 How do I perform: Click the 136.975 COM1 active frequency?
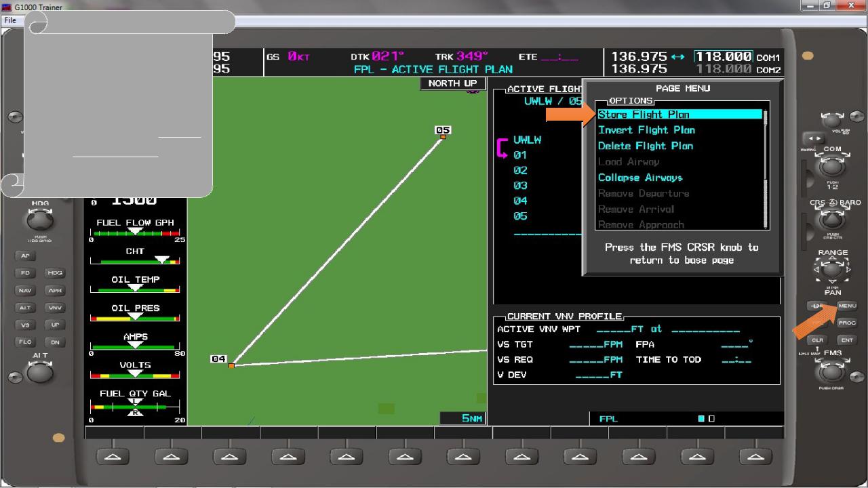[x=639, y=58]
